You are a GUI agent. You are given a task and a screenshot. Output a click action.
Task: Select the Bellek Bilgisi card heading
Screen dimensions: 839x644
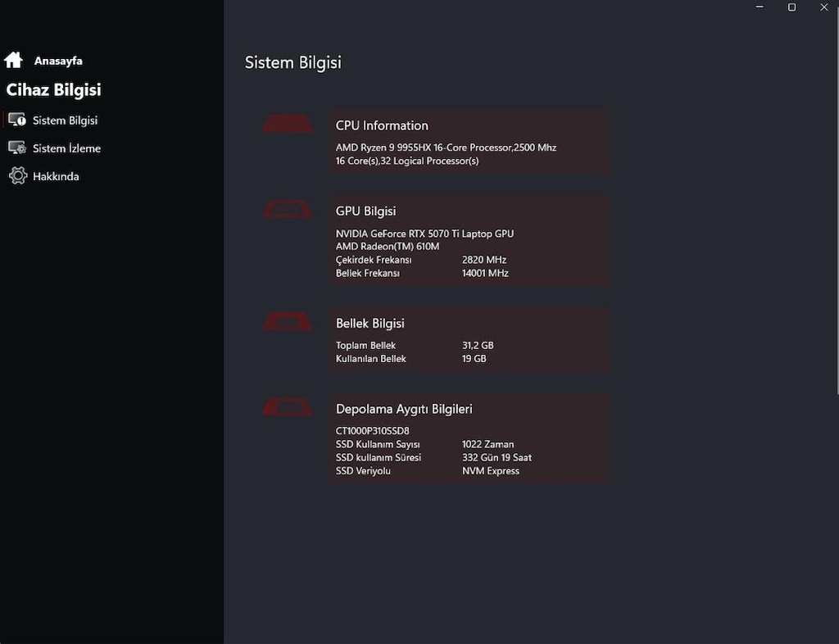pyautogui.click(x=370, y=324)
